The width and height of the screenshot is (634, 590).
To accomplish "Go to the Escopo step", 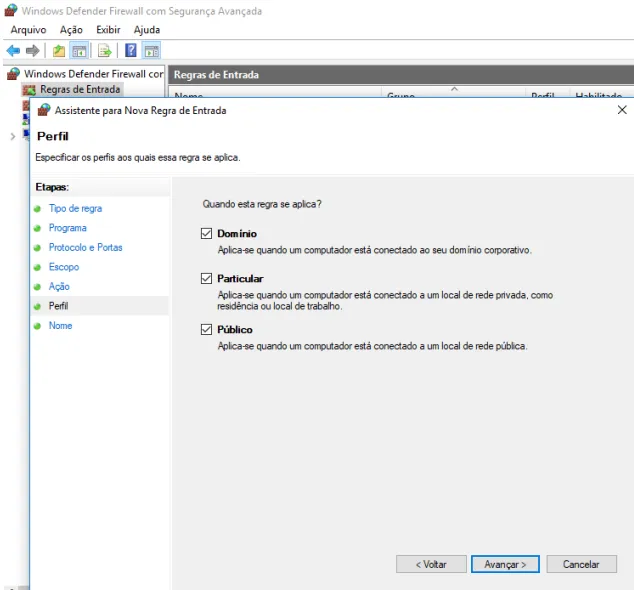I will click(64, 267).
